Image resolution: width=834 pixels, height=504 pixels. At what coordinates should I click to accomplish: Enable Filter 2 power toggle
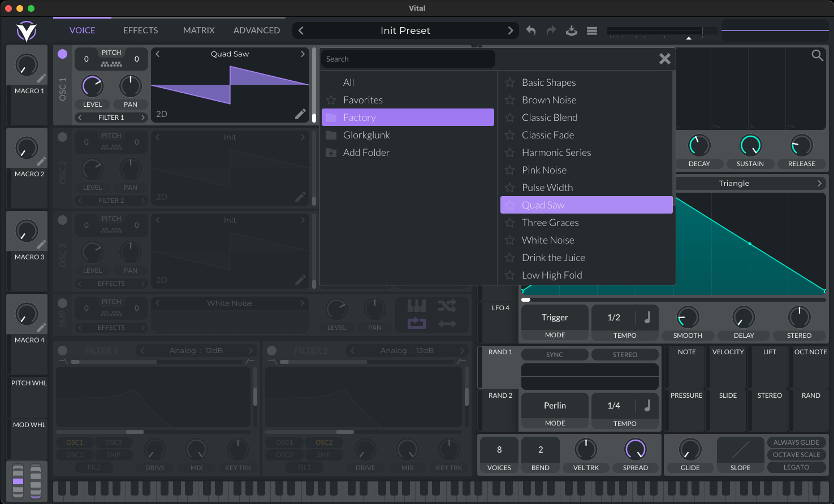272,350
